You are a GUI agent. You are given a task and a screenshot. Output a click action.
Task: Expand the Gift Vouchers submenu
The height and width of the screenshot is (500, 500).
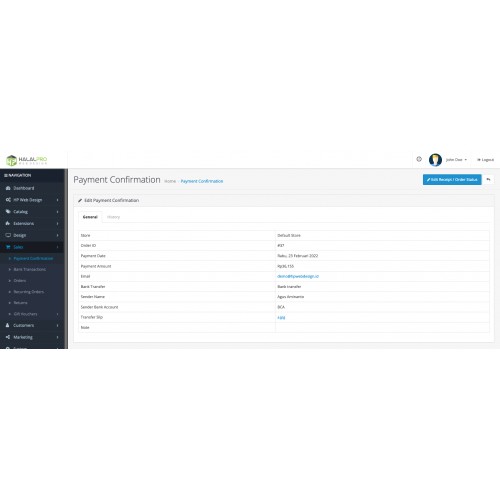(58, 314)
